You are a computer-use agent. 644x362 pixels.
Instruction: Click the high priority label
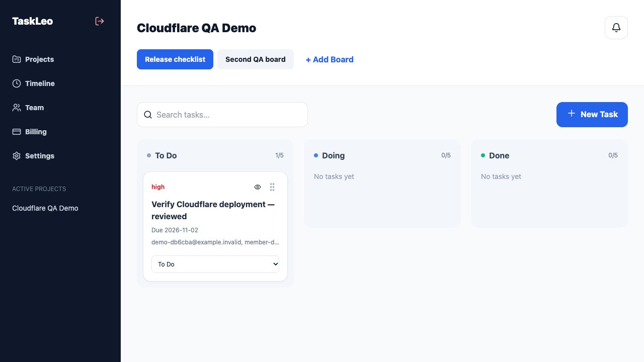point(158,187)
